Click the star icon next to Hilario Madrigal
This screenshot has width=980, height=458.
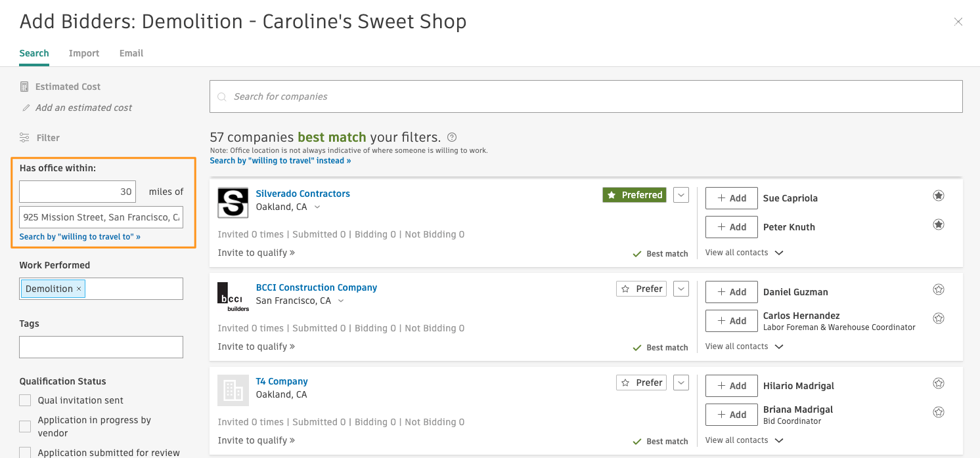pyautogui.click(x=939, y=383)
